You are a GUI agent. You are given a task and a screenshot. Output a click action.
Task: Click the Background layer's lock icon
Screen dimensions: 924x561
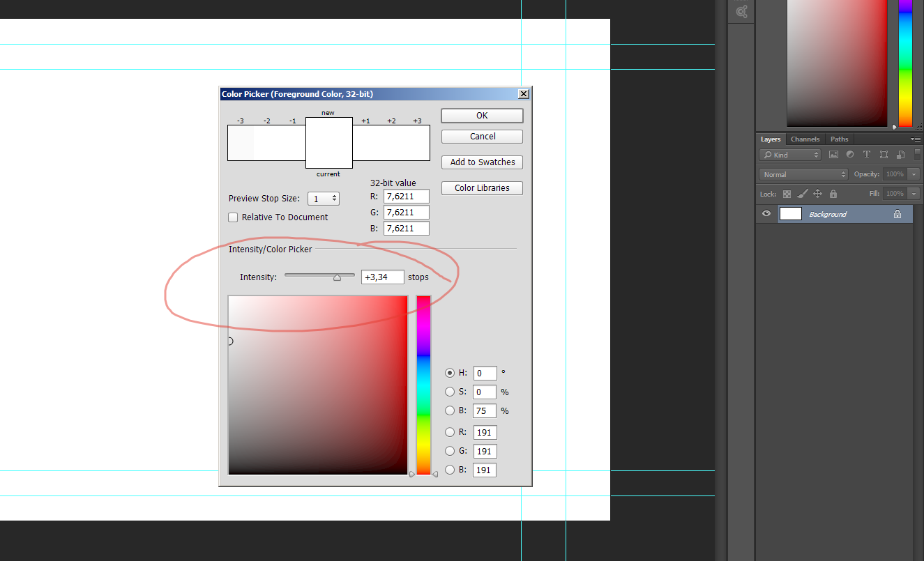tap(898, 214)
